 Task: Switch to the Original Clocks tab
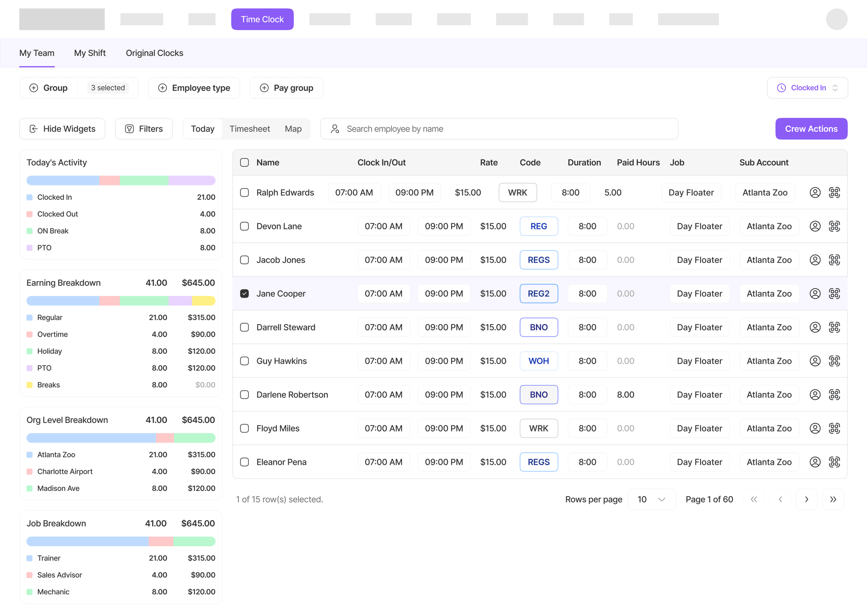click(x=154, y=53)
